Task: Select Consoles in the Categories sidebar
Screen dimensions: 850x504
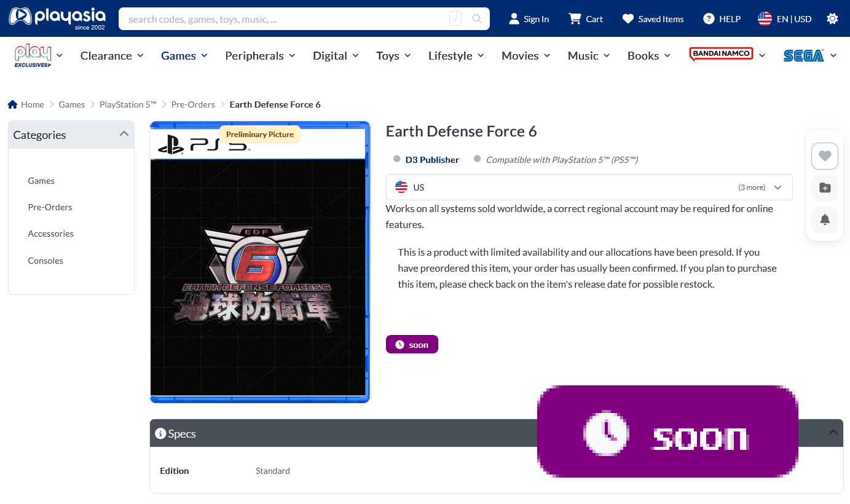Action: [45, 261]
